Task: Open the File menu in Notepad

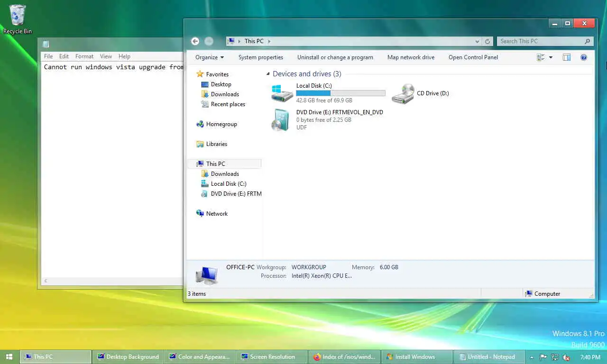Action: (48, 56)
